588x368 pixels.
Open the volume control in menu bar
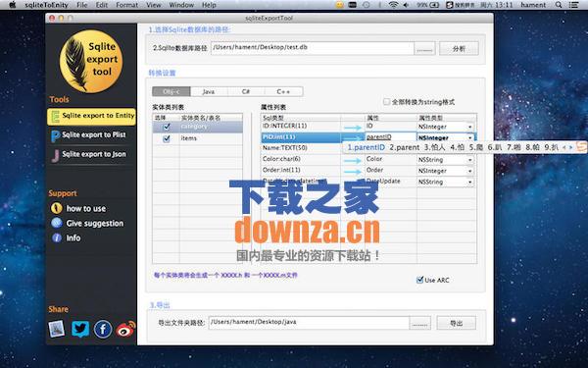tap(406, 5)
